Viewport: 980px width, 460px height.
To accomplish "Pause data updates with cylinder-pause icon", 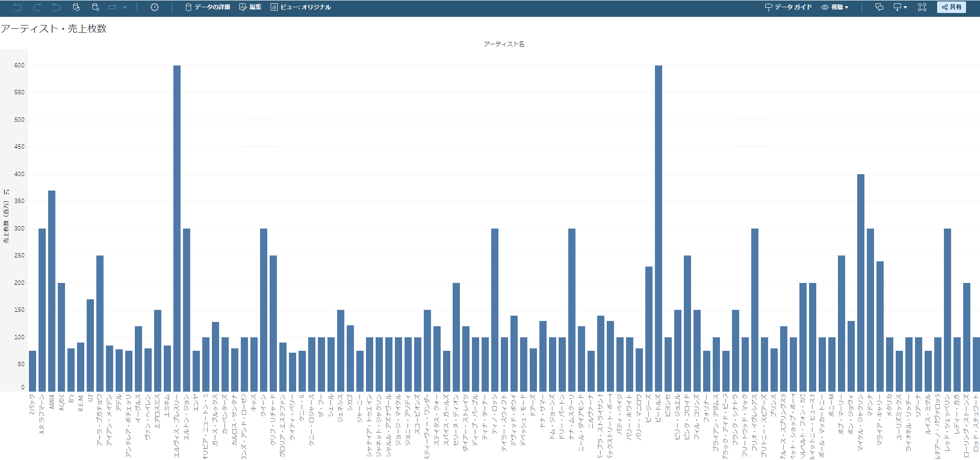I will tap(95, 7).
